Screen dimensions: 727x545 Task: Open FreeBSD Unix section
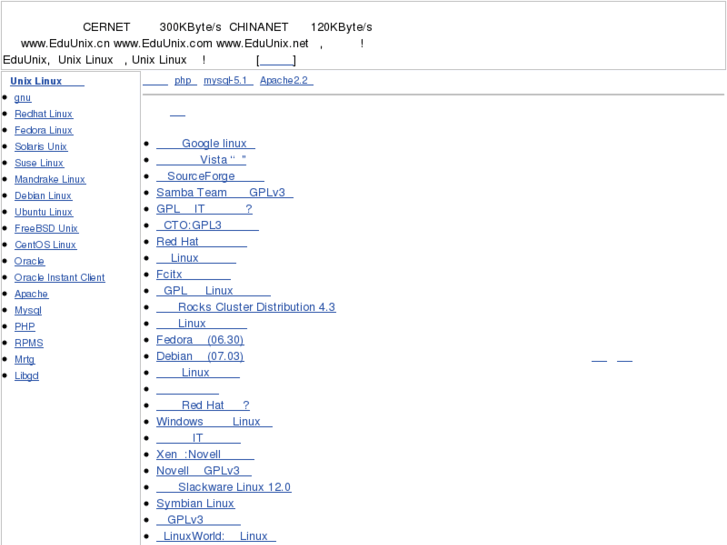pyautogui.click(x=46, y=229)
